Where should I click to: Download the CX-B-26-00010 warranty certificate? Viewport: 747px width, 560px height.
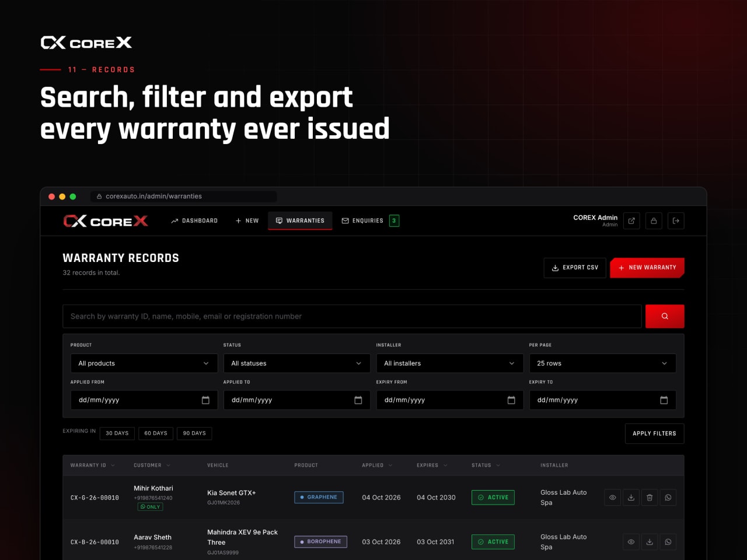point(650,542)
